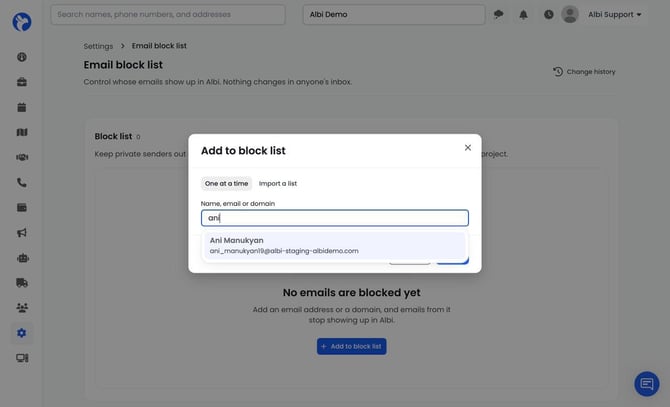Screen dimensions: 670x407
Task: Click the Control whose emails show up description
Action: pos(217,82)
